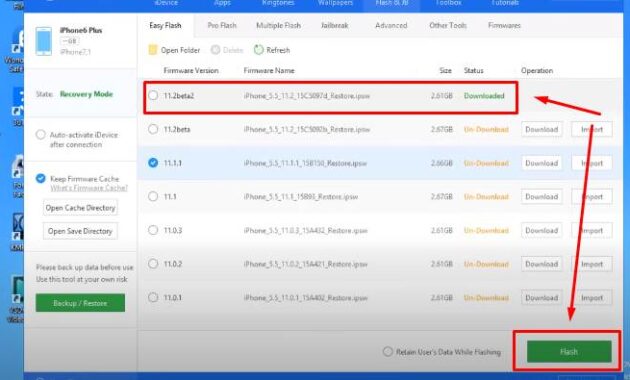Download the 11.0.2 firmware
Image resolution: width=630 pixels, height=380 pixels.
pos(542,264)
